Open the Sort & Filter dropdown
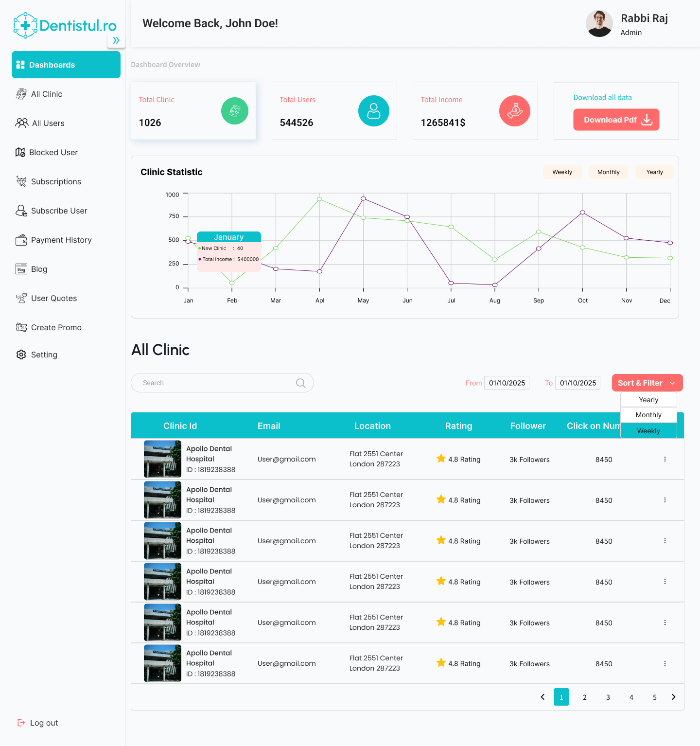The image size is (700, 746). [647, 383]
